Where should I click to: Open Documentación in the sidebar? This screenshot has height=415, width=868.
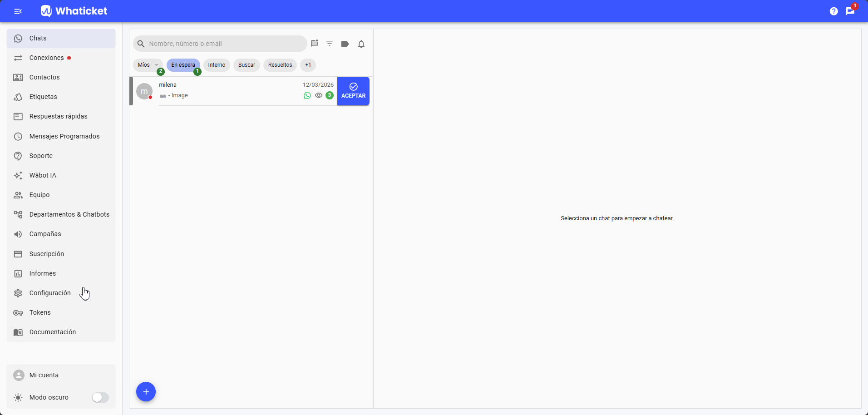(61, 332)
